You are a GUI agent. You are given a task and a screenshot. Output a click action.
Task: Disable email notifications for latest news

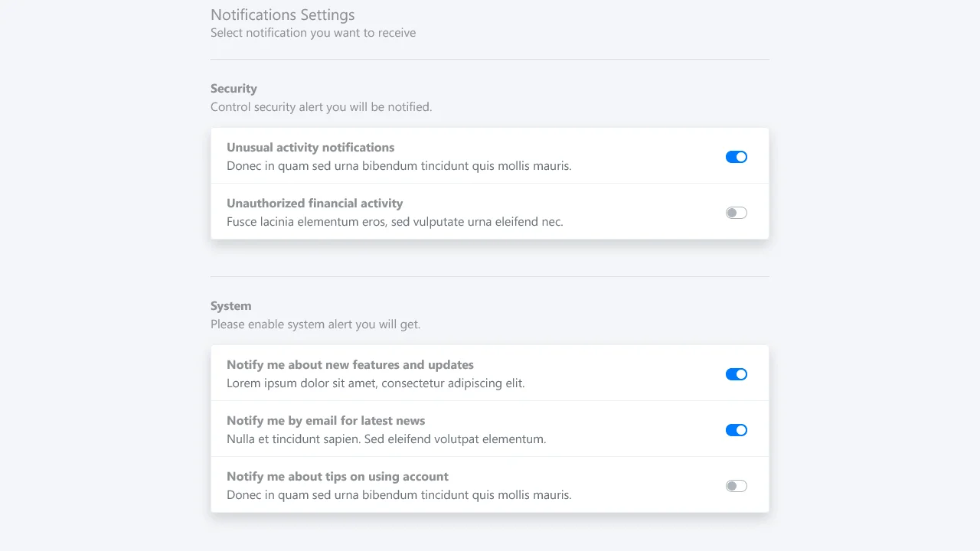tap(736, 430)
